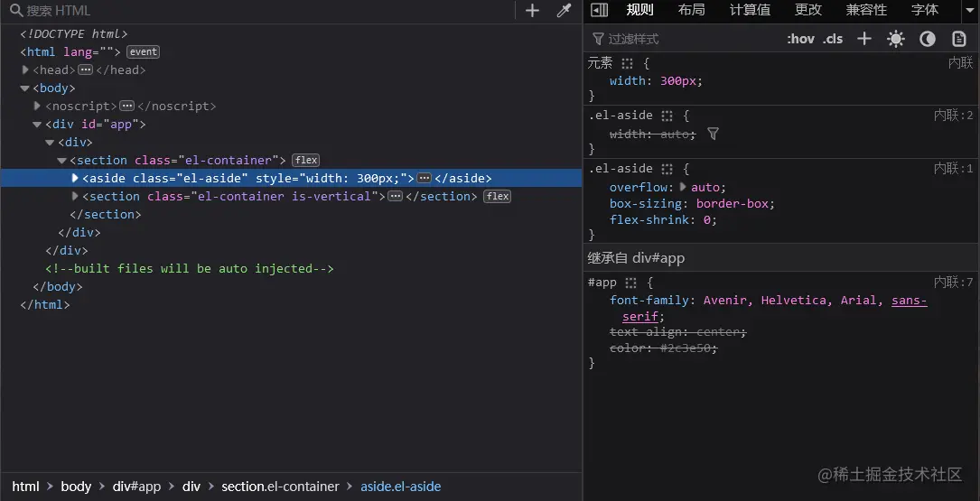980x501 pixels.
Task: Click the sans-serif font-family value
Action: [x=775, y=308]
